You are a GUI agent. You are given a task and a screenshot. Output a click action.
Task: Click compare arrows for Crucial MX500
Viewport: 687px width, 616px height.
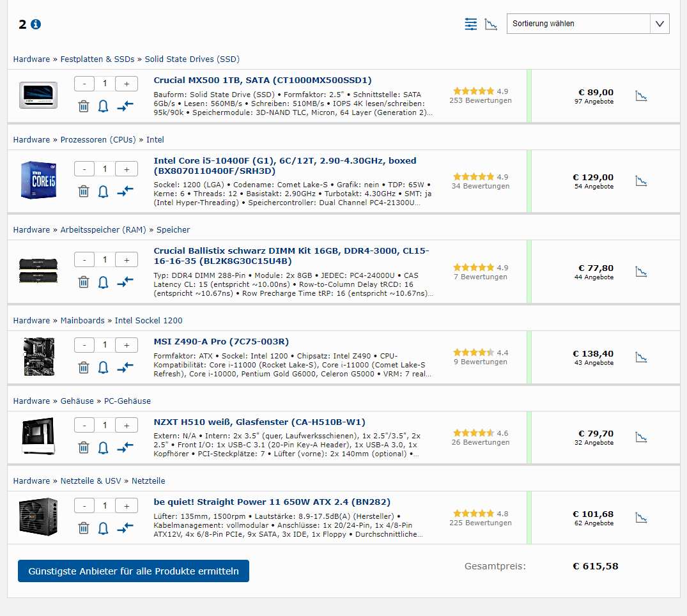[x=125, y=105]
